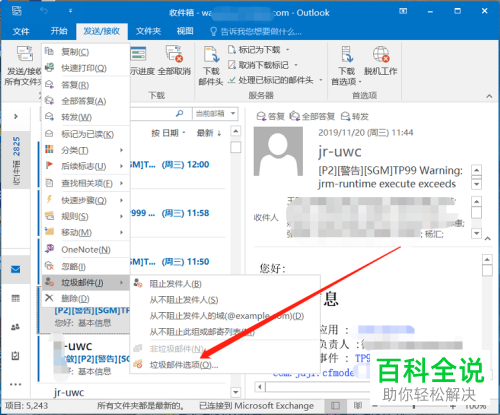Click the sender's avatar picture
This screenshot has width=500, height=415.
(278, 151)
